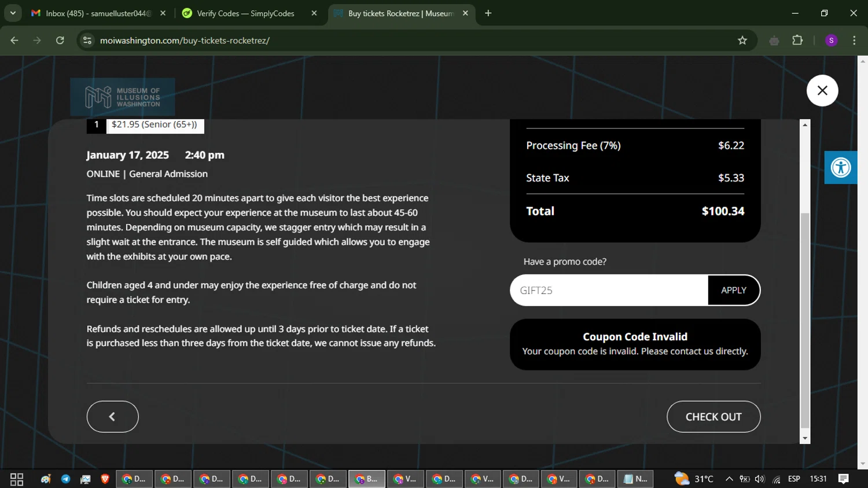Close the Buy tickets Rocketrez tab
The image size is (868, 488).
(x=465, y=13)
